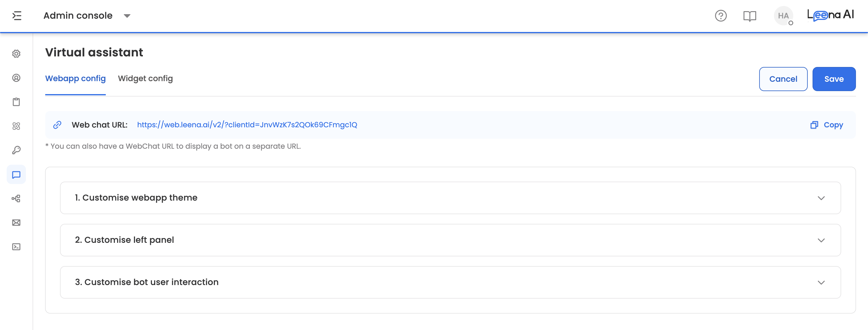
Task: Select the key sidebar icon
Action: click(x=16, y=150)
